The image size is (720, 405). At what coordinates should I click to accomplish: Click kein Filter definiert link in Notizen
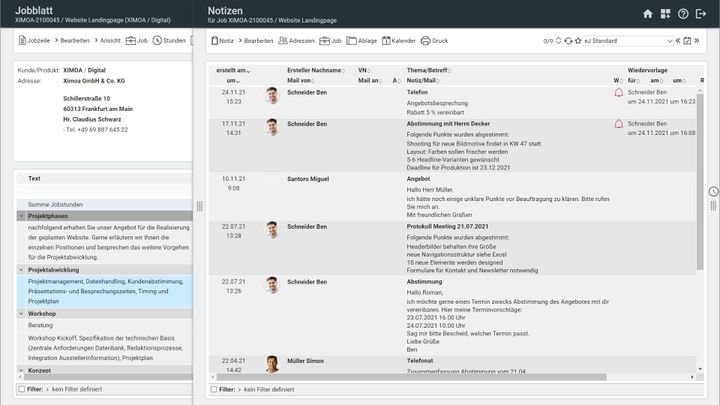(x=269, y=389)
